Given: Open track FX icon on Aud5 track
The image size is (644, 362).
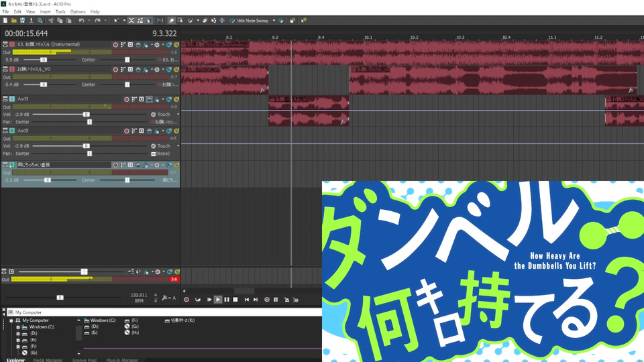Looking at the screenshot, I should click(x=156, y=131).
